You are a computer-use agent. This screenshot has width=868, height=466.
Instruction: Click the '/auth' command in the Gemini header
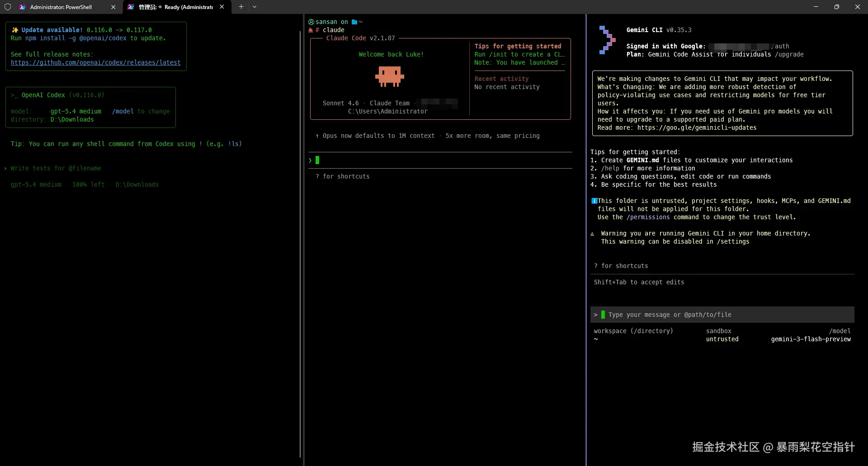780,46
